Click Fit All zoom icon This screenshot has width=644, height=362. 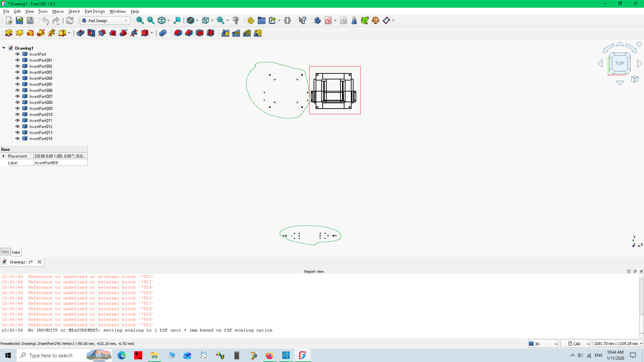click(x=140, y=20)
